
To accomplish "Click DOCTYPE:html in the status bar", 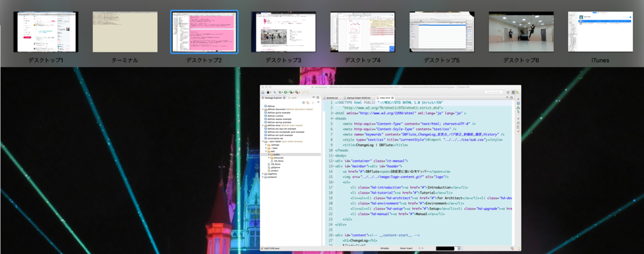I will click(272, 248).
